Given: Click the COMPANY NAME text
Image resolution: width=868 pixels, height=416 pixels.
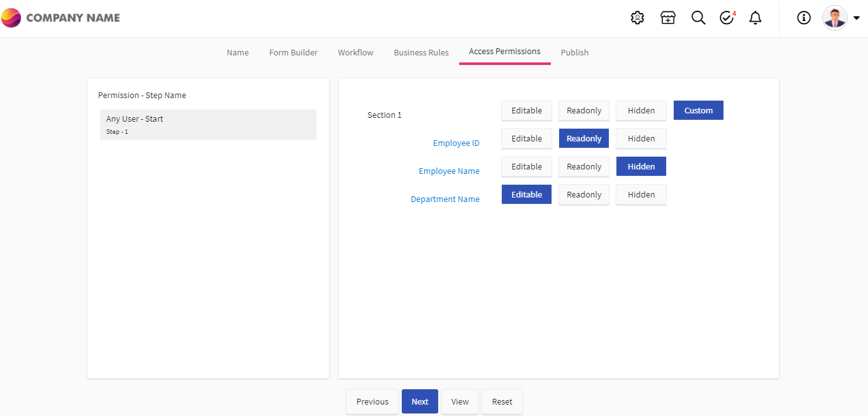Looking at the screenshot, I should click(73, 18).
